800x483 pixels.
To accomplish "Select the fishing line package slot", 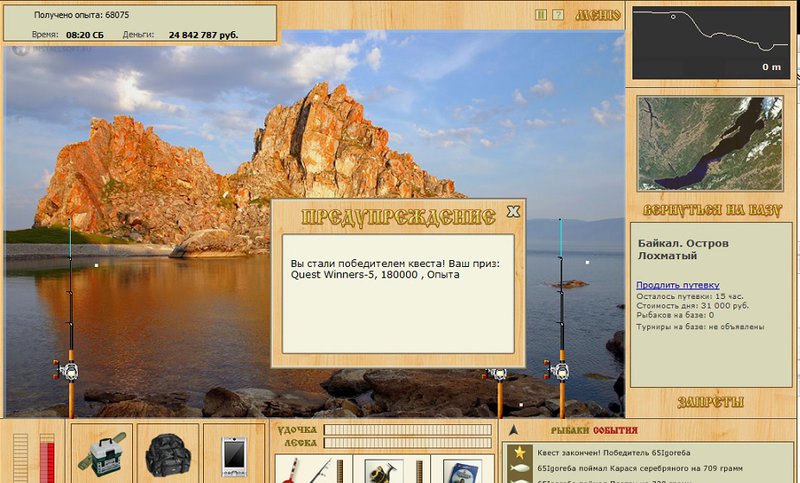I will 462,470.
